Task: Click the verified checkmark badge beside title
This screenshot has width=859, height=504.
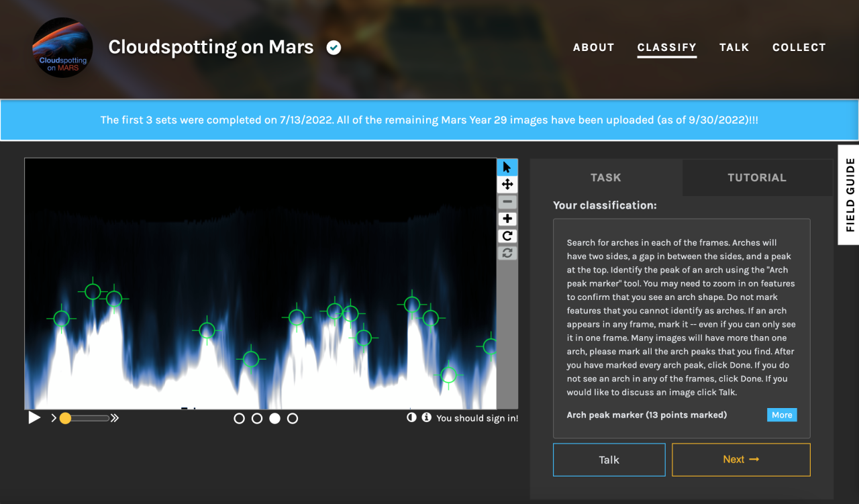Action: pos(334,48)
